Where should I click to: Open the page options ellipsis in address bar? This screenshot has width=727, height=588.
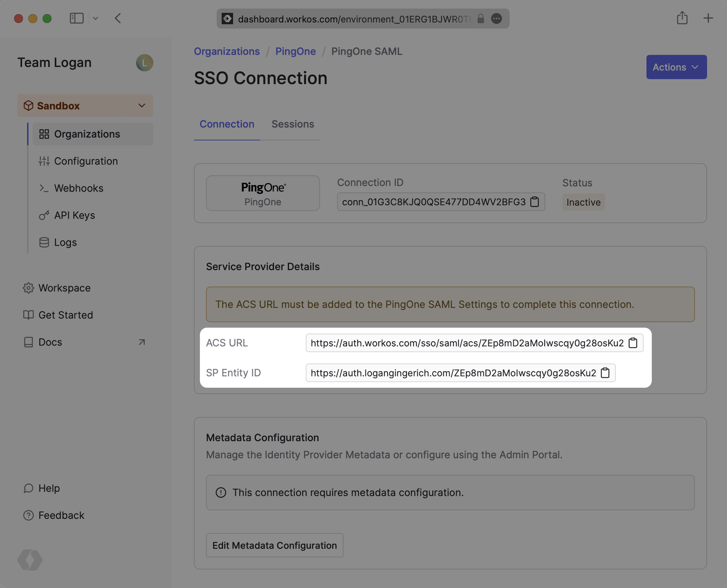pyautogui.click(x=496, y=19)
